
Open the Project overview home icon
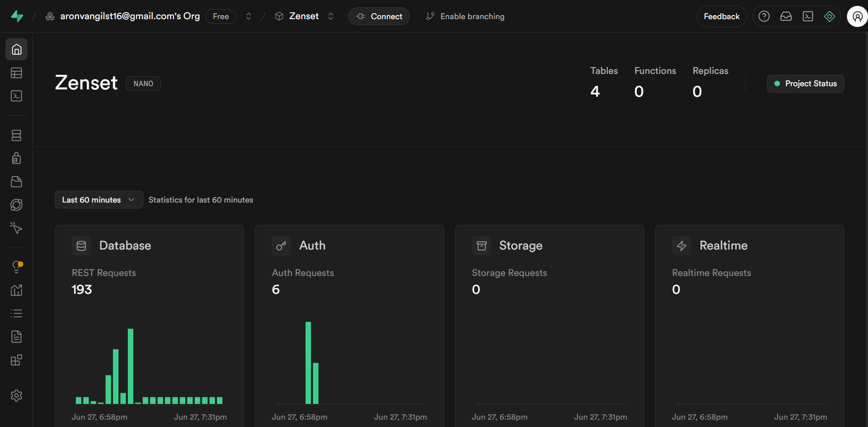pos(16,49)
